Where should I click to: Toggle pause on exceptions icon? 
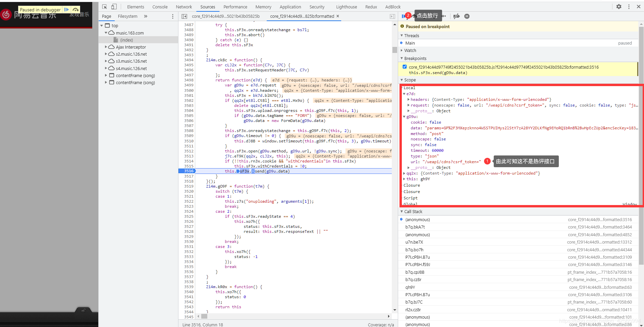click(x=467, y=16)
